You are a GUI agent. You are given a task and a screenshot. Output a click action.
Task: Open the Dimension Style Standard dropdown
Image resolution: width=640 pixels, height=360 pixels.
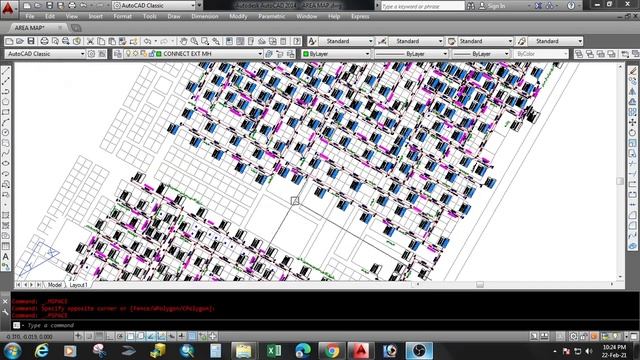(416, 41)
